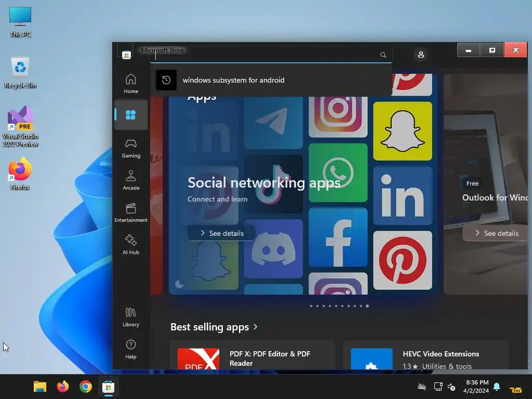Click the Outlook for Windows title text
Viewport: 532px width, 399px height.
coord(495,197)
